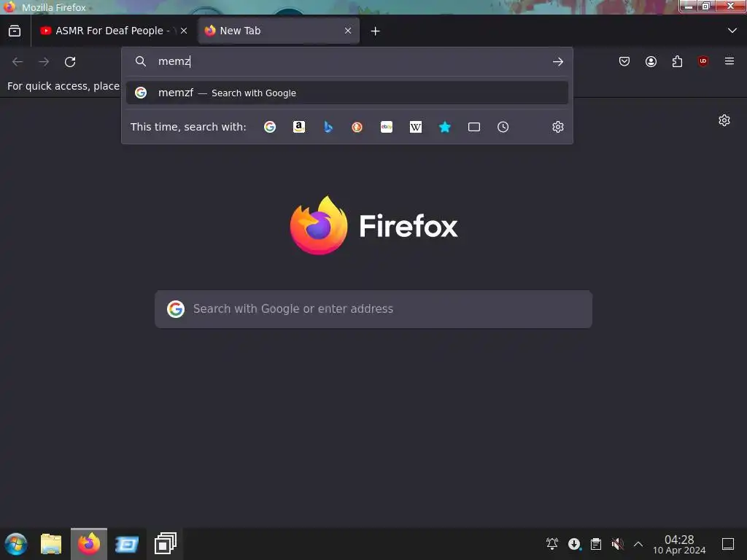Open the clock showing 04:28
Screen dimensions: 747x560
(x=679, y=544)
